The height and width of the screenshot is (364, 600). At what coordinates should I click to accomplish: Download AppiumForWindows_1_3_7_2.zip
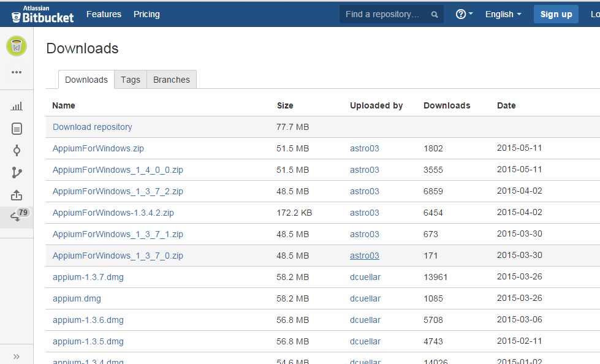(118, 191)
